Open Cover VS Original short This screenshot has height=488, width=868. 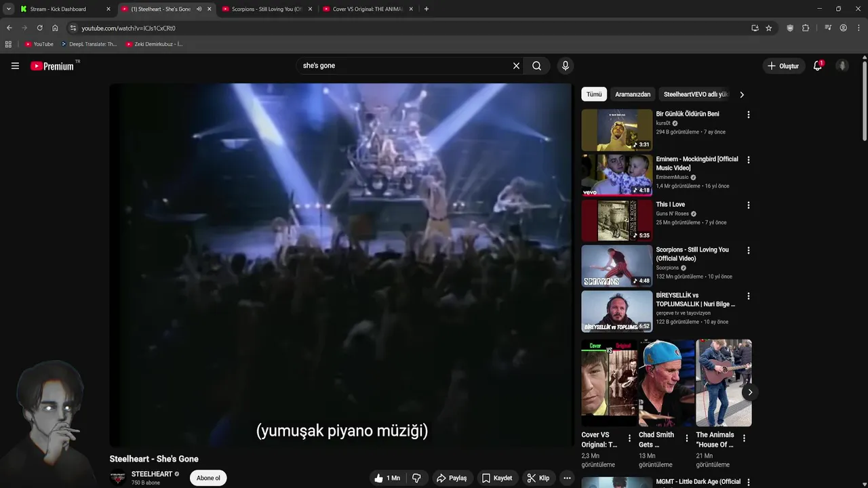tap(609, 383)
